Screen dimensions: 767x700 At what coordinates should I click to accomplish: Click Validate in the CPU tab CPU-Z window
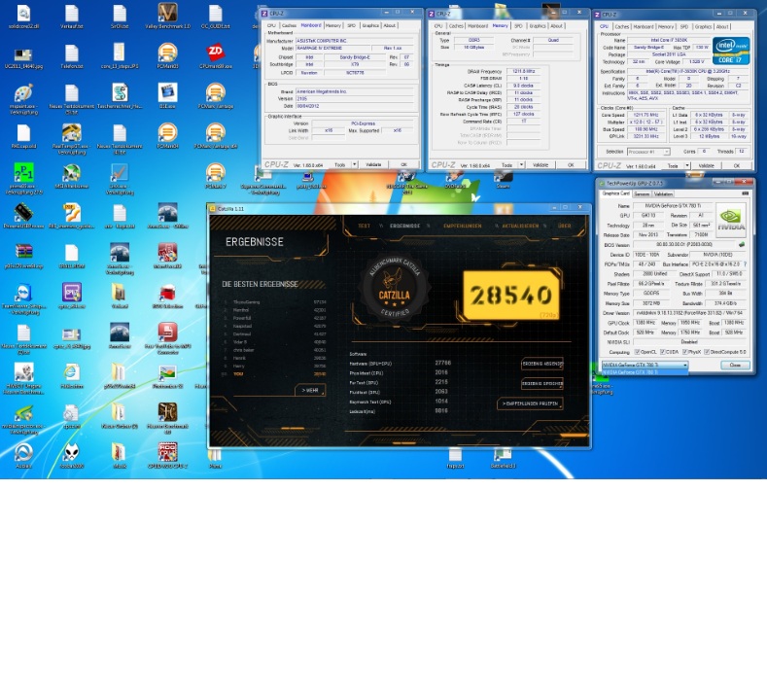click(x=707, y=166)
